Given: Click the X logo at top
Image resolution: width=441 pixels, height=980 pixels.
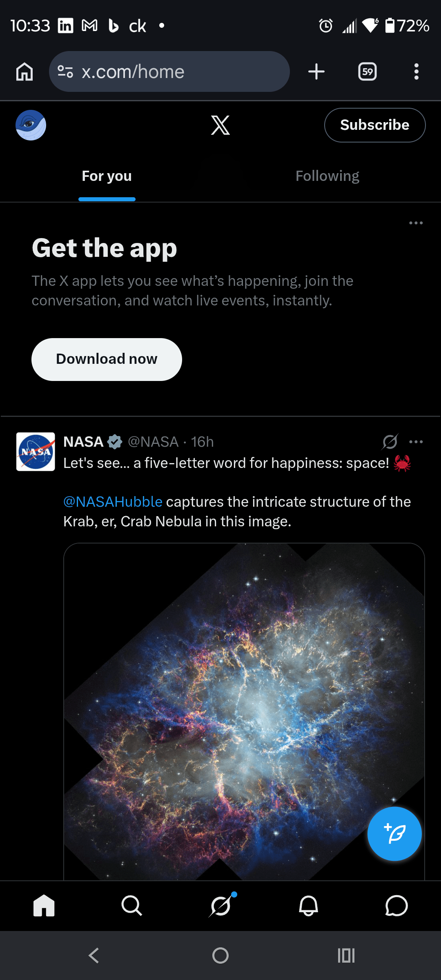Looking at the screenshot, I should coord(220,125).
